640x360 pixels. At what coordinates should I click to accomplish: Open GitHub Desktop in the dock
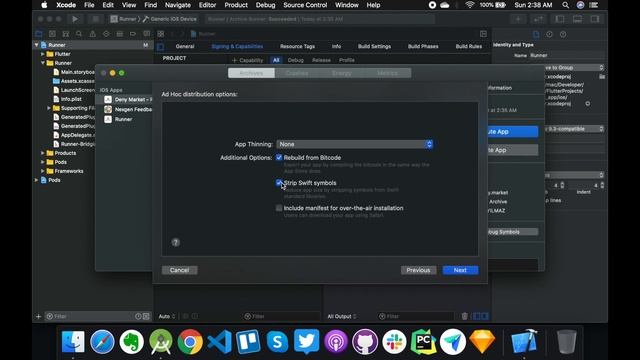pos(365,341)
